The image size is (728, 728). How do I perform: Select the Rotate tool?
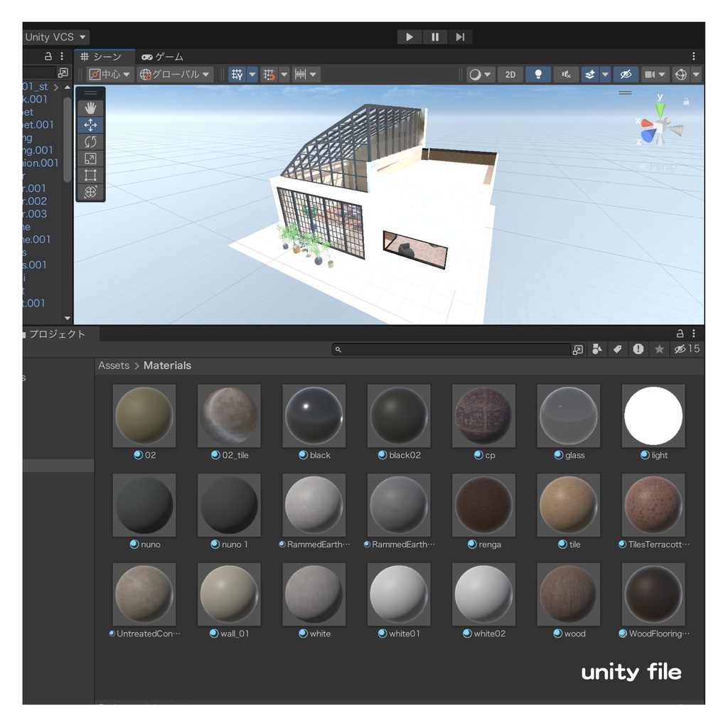90,141
